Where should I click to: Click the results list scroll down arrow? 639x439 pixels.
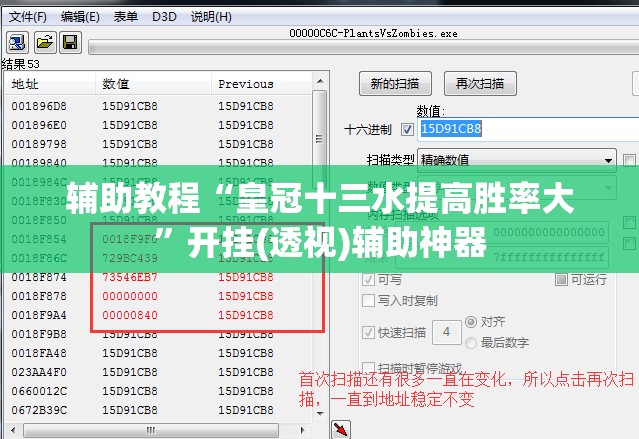click(320, 413)
